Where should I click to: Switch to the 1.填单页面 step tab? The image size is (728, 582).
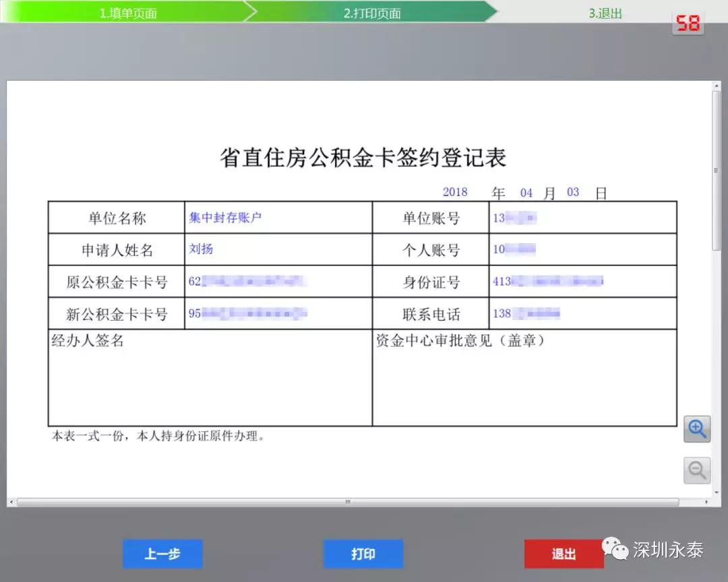(x=127, y=11)
